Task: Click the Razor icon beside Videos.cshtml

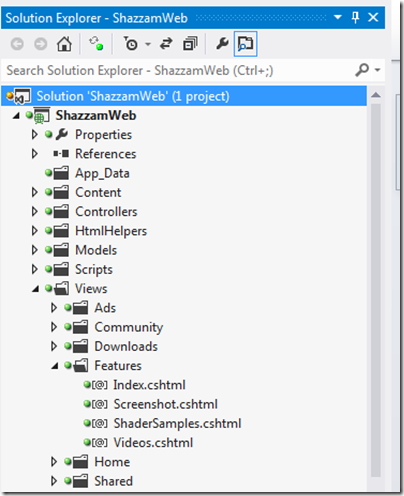Action: [x=100, y=443]
